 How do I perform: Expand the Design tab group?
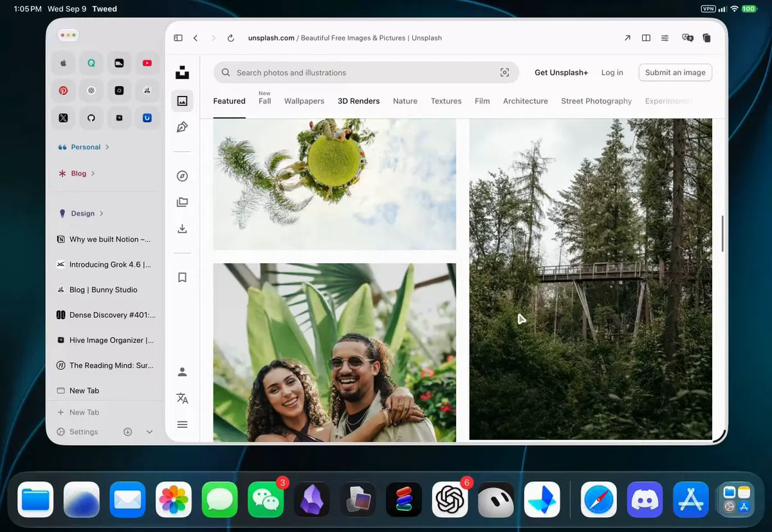click(x=81, y=214)
